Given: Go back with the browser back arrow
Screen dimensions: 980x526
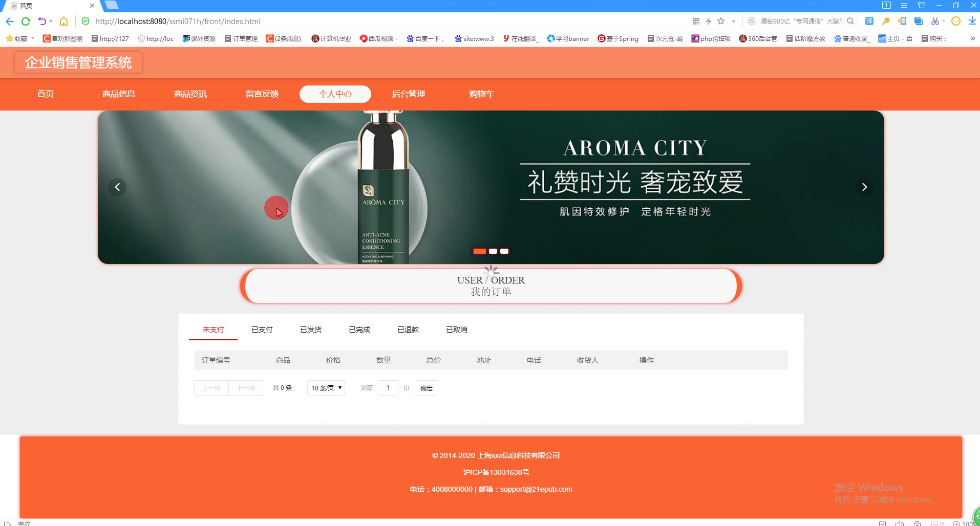Looking at the screenshot, I should (x=9, y=21).
